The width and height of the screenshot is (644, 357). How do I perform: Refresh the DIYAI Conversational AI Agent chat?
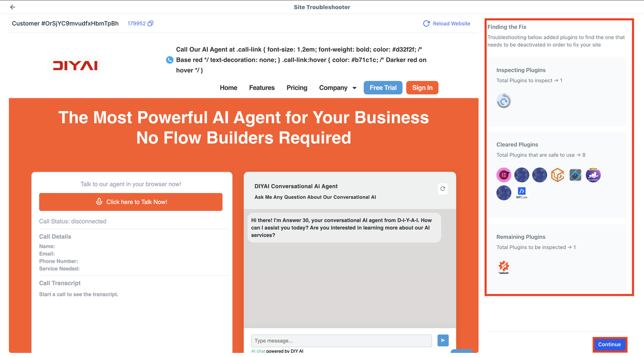443,188
